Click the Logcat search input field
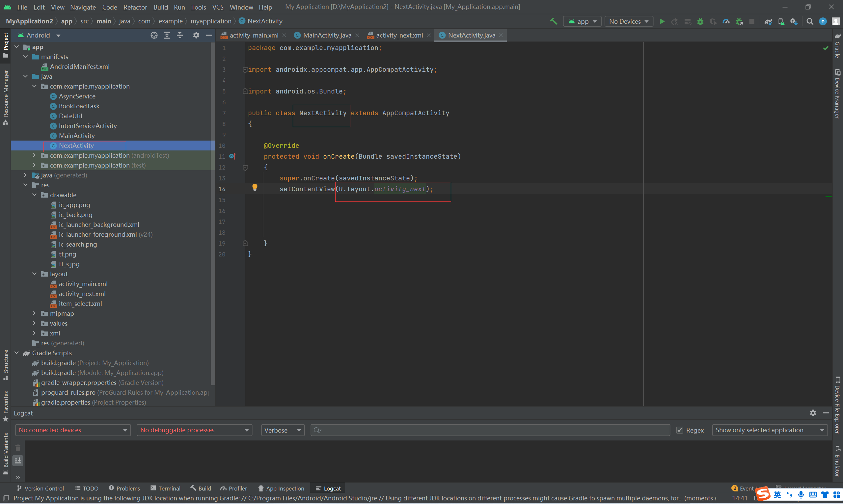Viewport: 843px width, 504px height. click(493, 430)
